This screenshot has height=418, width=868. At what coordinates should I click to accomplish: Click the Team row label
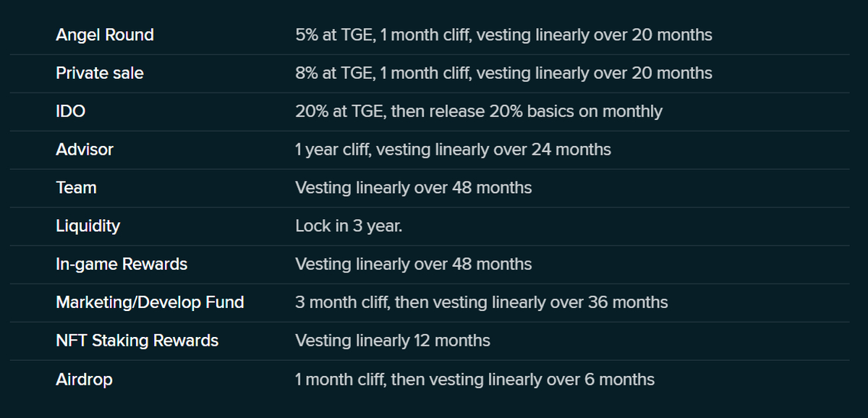[76, 188]
